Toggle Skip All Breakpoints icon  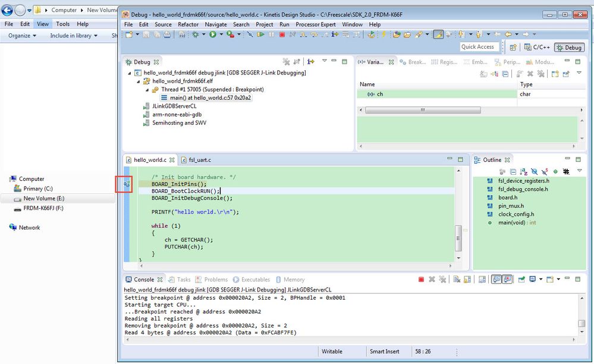coord(250,34)
